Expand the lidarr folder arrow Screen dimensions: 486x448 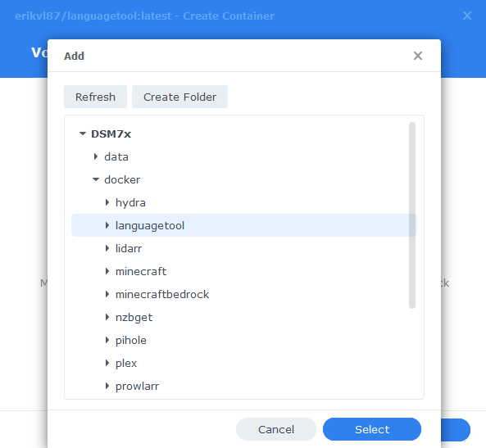pos(107,248)
